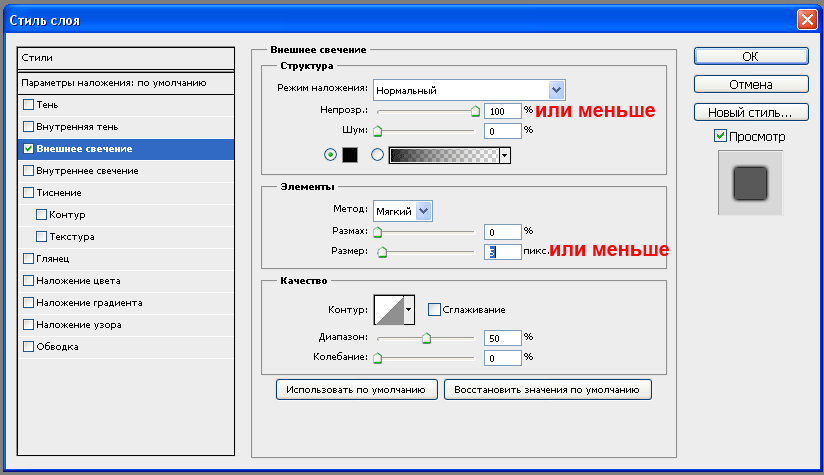Enable the Тень checkbox
The image size is (824, 475).
(28, 105)
